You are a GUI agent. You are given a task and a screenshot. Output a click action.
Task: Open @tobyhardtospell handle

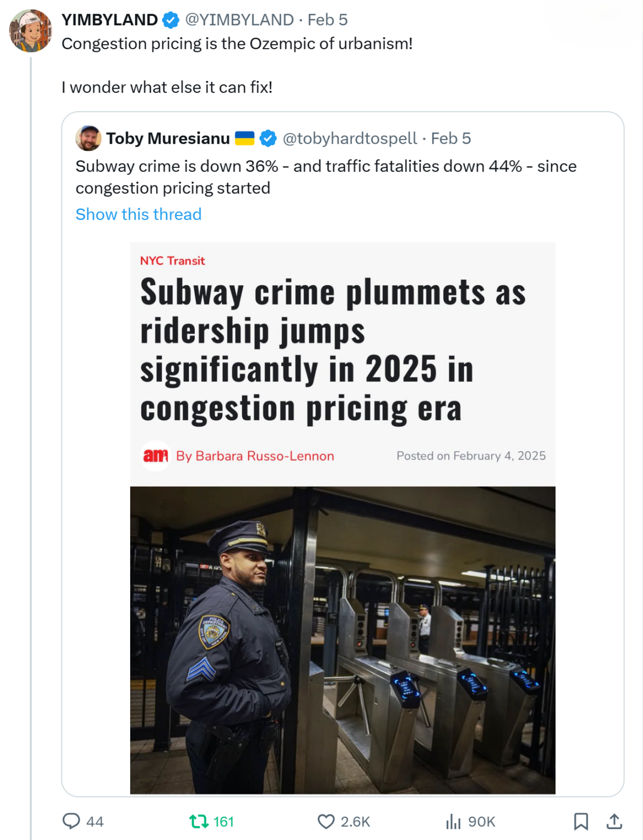tap(350, 138)
